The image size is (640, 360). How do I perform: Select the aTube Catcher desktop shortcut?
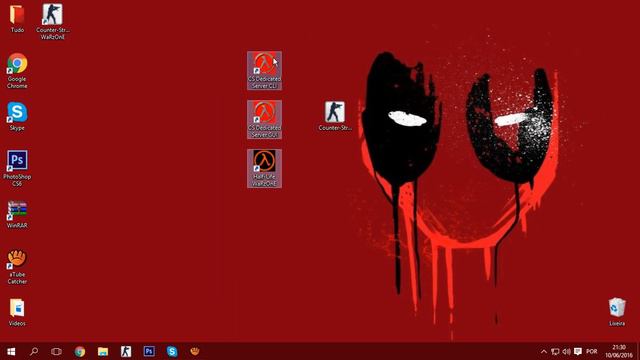pos(17,266)
